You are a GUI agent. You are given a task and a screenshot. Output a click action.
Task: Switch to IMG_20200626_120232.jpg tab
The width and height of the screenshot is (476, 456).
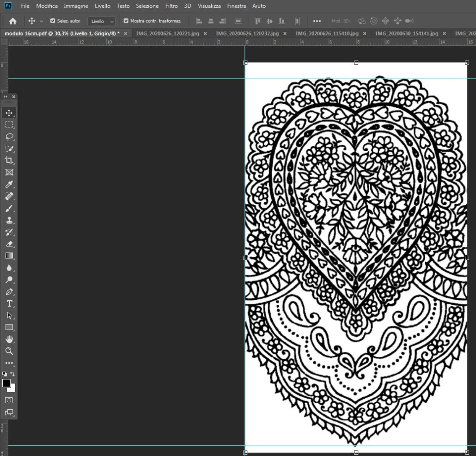pos(247,34)
